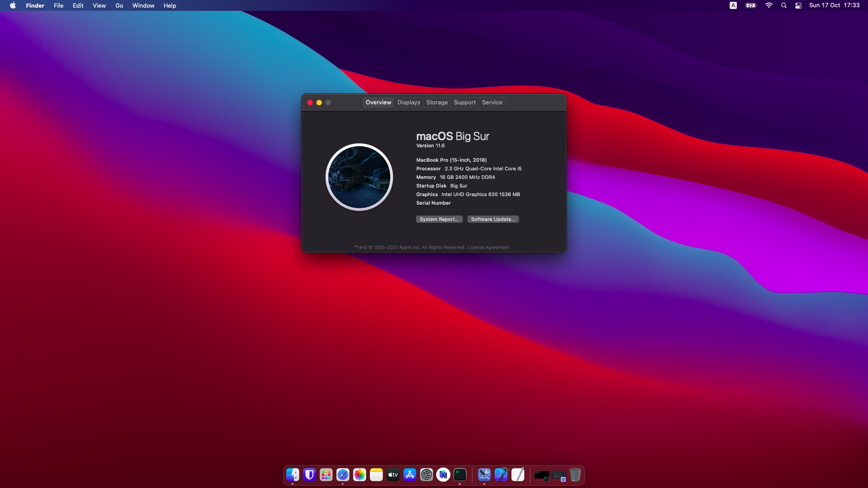Open Trash in the dock
868x488 pixels.
(575, 475)
